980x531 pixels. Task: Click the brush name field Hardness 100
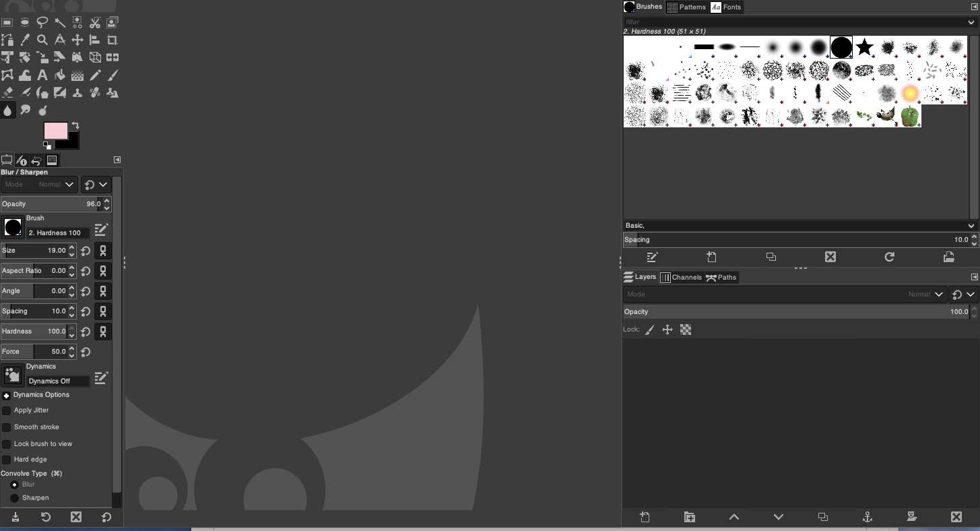(x=58, y=233)
